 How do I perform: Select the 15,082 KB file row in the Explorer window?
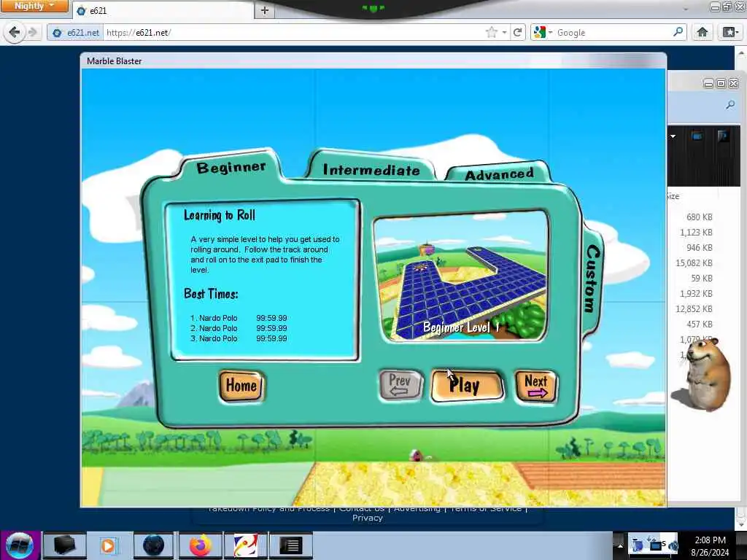pyautogui.click(x=694, y=262)
